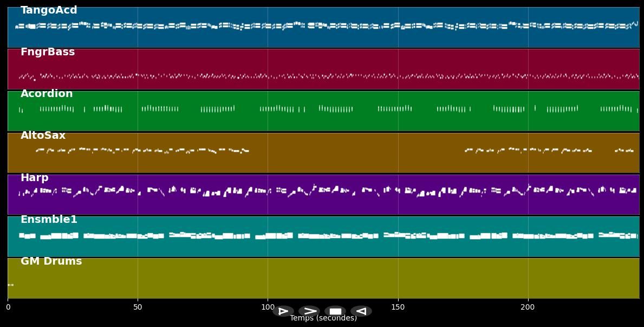Select the AltoSax track label
Screen dimensions: 644x327
[43, 136]
